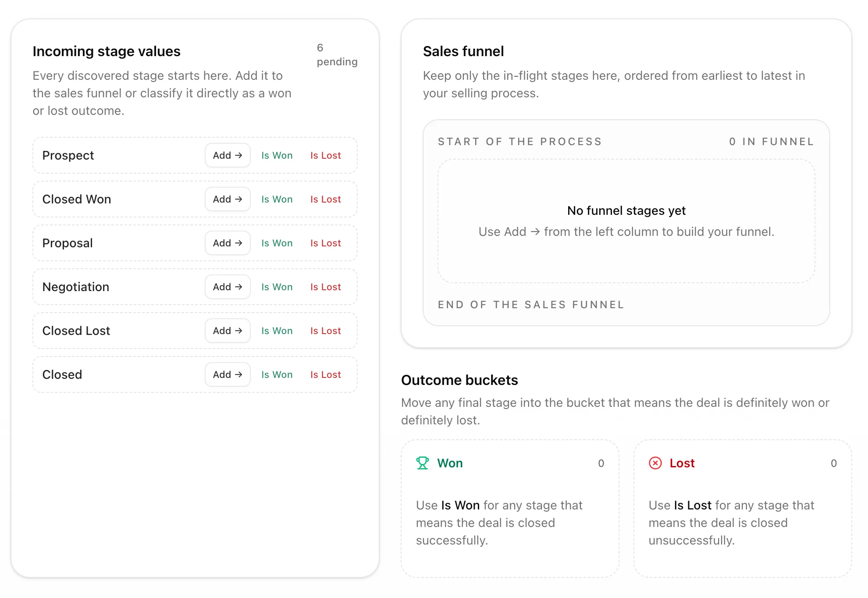Add Prospect to the sales funnel
The image size is (868, 598).
pyautogui.click(x=228, y=155)
